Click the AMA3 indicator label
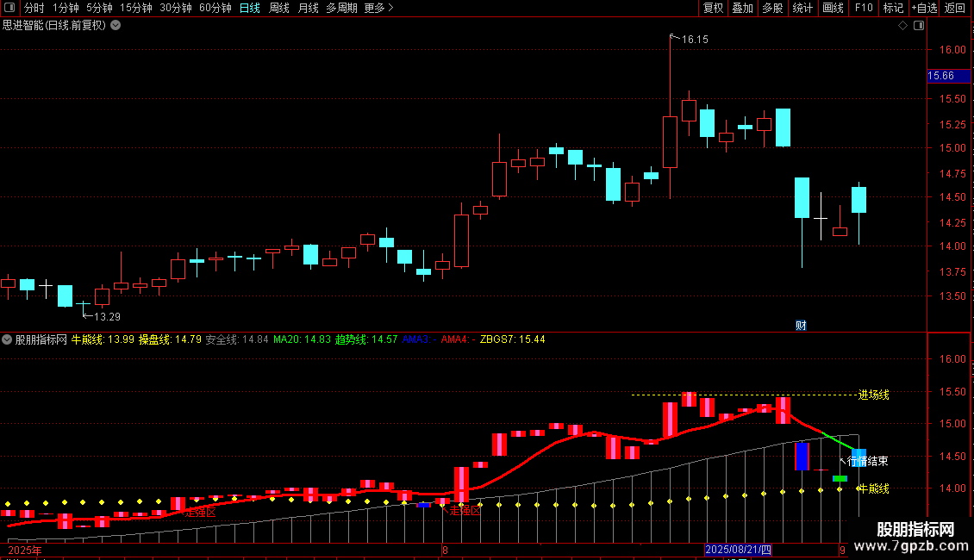This screenshot has width=974, height=560. click(419, 339)
